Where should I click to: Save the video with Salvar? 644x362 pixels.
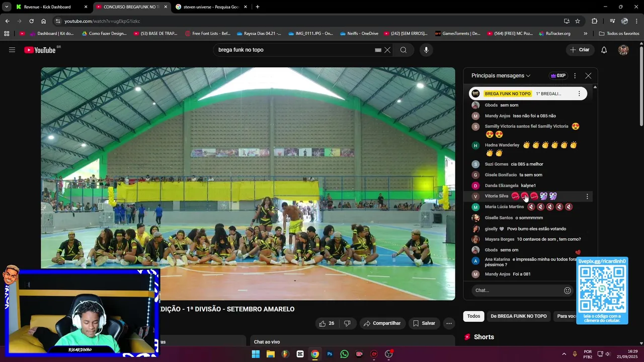point(424,323)
